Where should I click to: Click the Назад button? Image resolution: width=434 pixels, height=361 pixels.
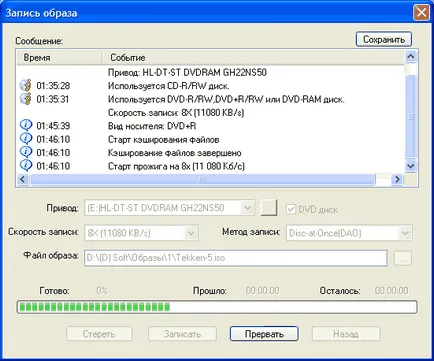[x=346, y=334]
